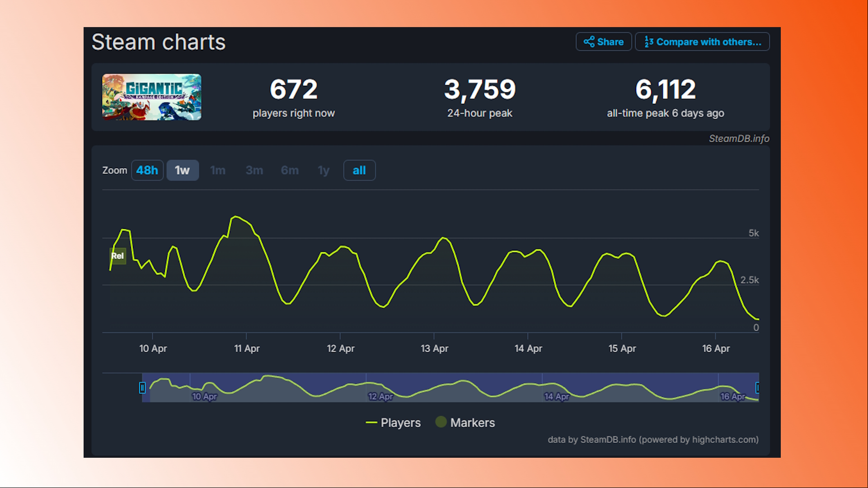Click the 672 players right now value

click(x=294, y=89)
